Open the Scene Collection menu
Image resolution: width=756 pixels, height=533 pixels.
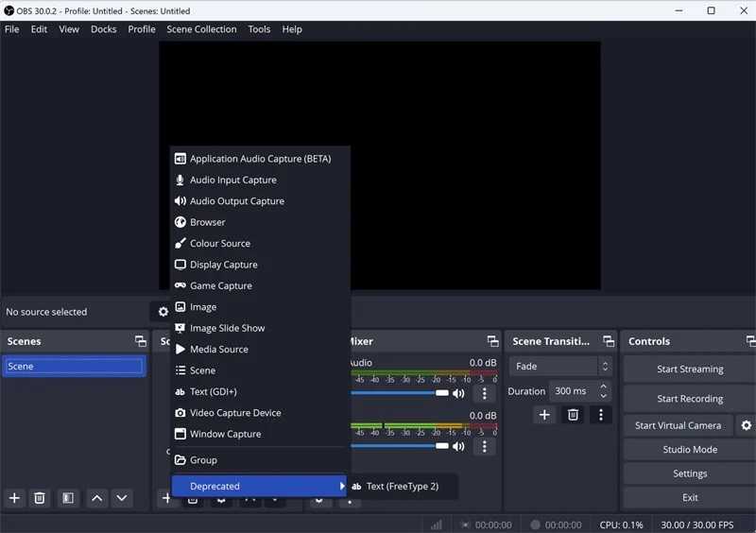pyautogui.click(x=201, y=29)
